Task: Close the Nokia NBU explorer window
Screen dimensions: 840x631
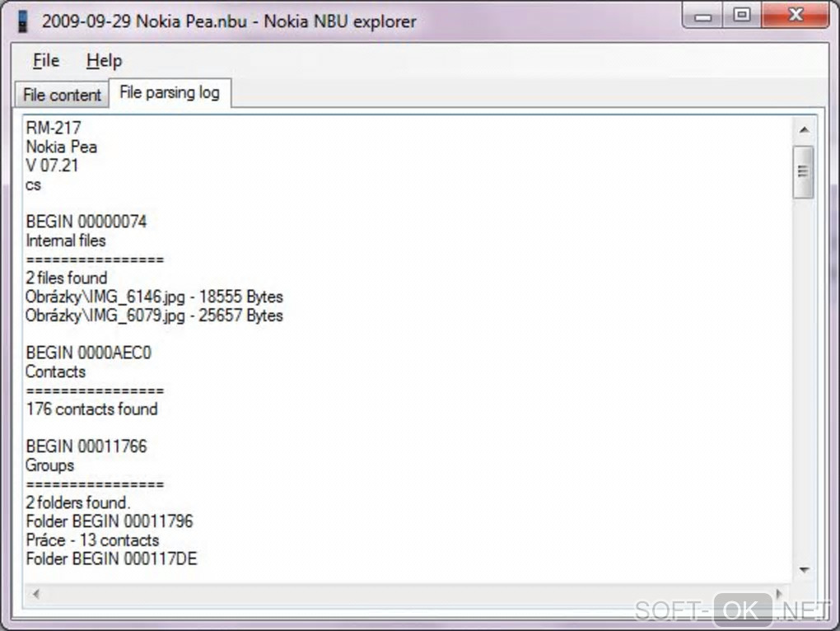Action: coord(796,15)
